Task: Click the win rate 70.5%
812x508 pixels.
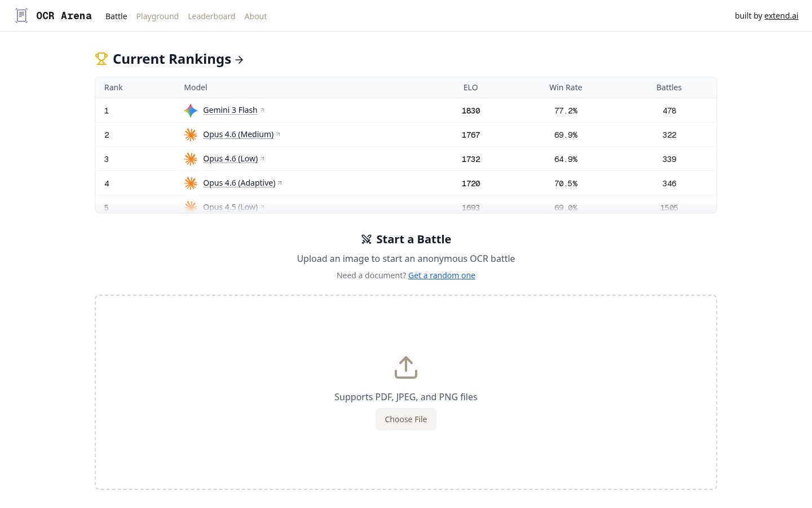Action: point(566,183)
